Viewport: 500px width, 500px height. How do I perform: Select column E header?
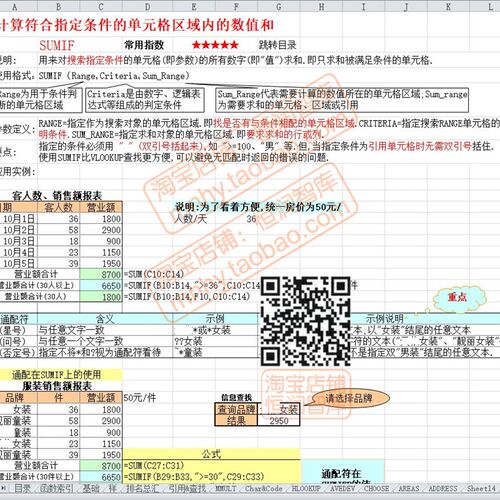(x=194, y=7)
